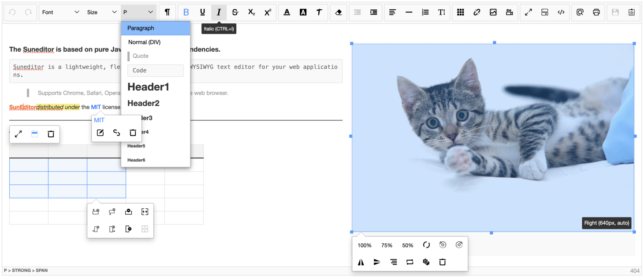Open the text alignment menu
The image size is (644, 277).
(x=392, y=12)
